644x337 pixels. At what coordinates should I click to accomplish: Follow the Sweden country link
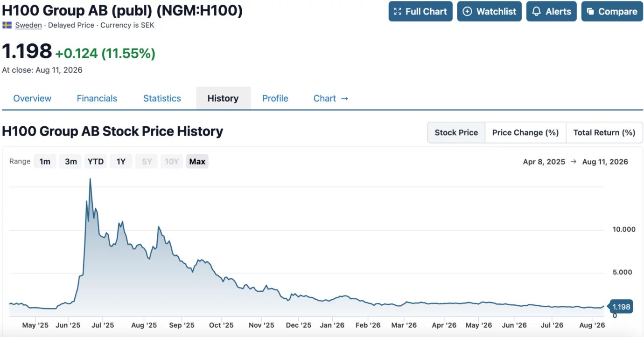click(28, 25)
